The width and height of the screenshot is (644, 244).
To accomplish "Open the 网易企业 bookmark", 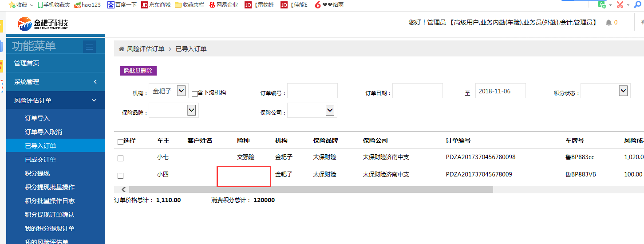I will 224,5.
